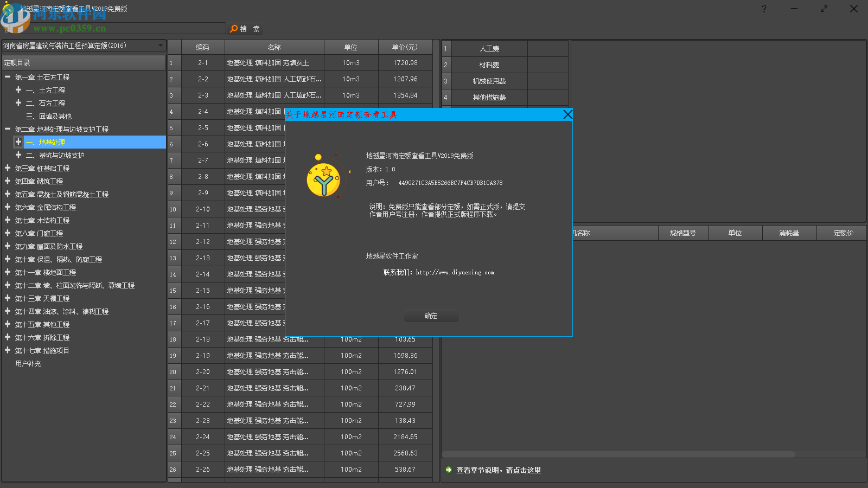The image size is (868, 488).
Task: Click the 名称 column header
Action: pos(275,47)
